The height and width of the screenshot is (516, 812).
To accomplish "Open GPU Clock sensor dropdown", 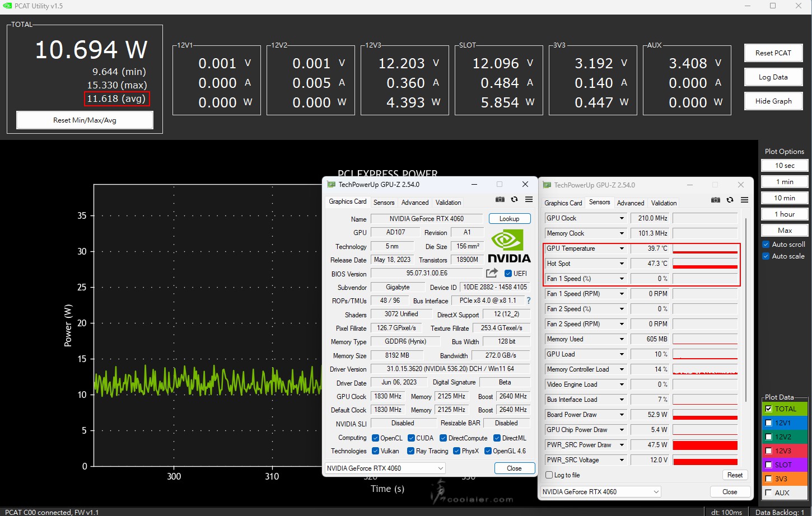I will pyautogui.click(x=622, y=218).
